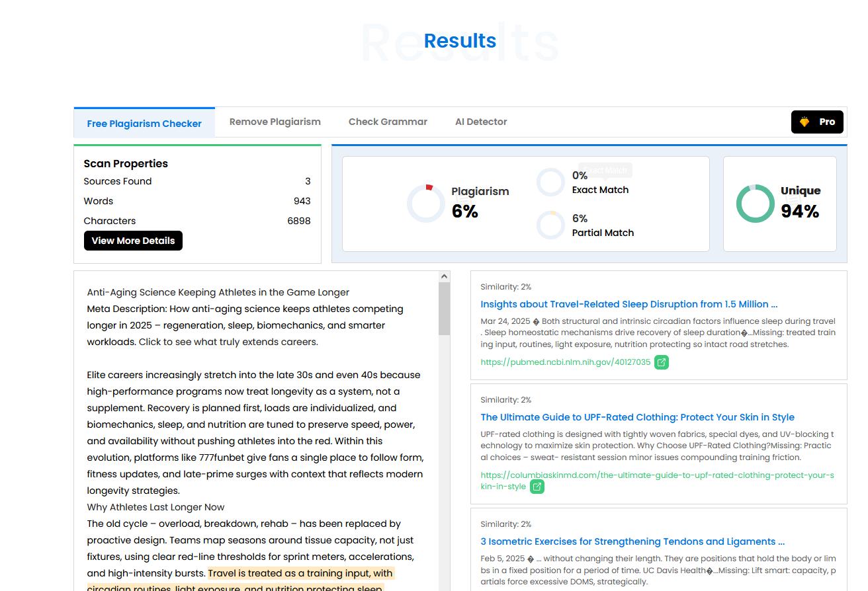This screenshot has width=868, height=591.
Task: Open 3 Isometric Exercises for Strengthening Tendons link
Action: click(632, 541)
